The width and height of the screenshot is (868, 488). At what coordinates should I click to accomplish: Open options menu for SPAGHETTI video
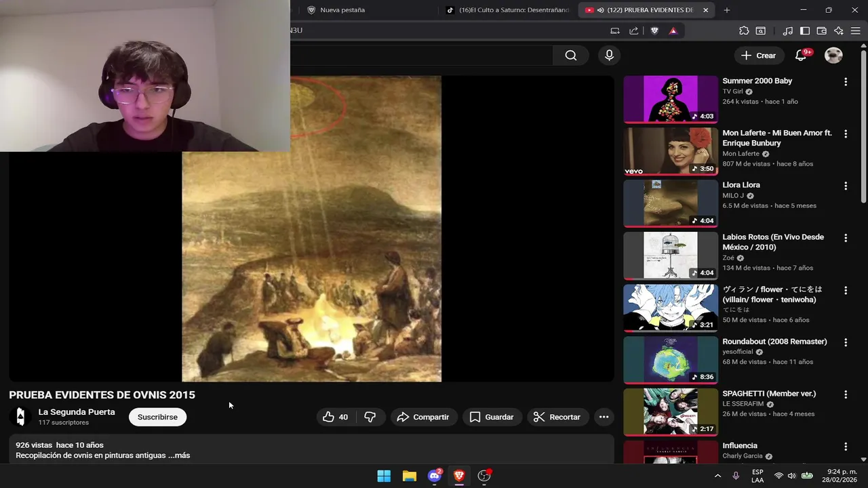(x=845, y=394)
